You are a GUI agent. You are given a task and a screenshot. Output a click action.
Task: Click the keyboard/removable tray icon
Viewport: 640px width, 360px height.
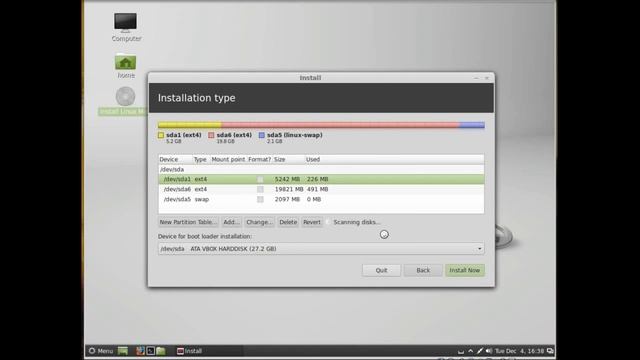pos(461,351)
